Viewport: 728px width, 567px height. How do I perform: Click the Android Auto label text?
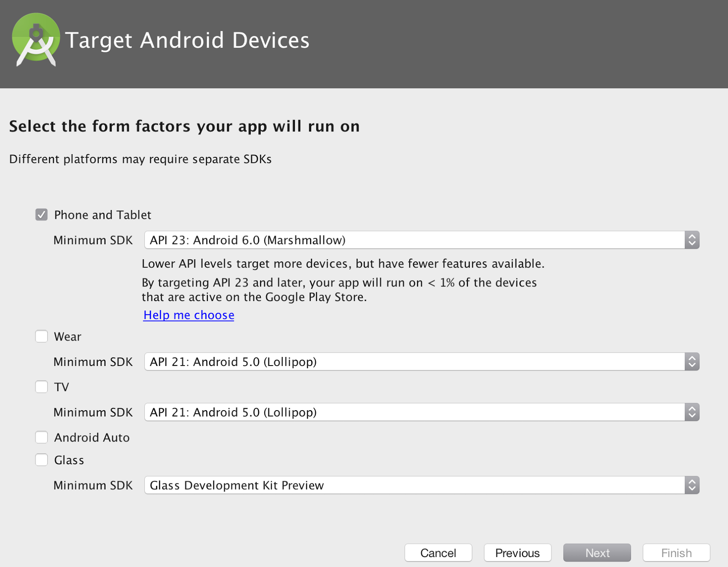coord(92,438)
